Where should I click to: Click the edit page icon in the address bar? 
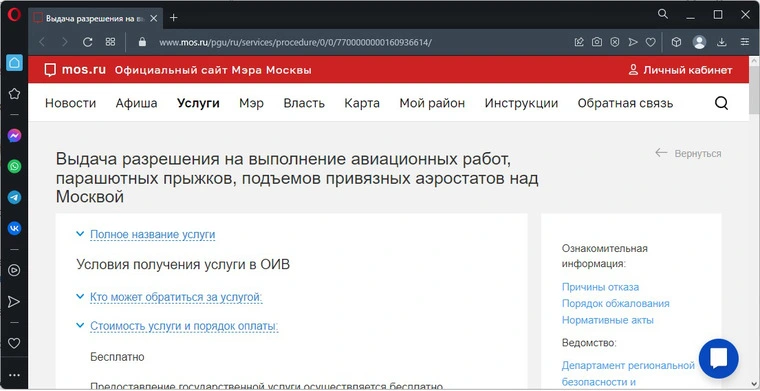pyautogui.click(x=579, y=42)
